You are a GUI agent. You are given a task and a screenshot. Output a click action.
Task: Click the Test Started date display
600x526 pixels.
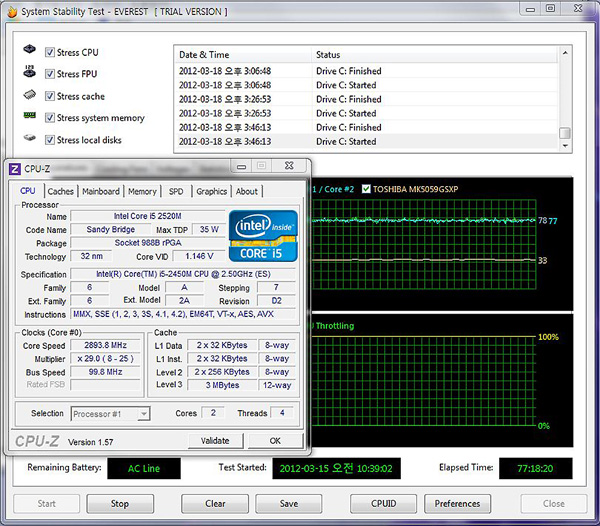(336, 468)
